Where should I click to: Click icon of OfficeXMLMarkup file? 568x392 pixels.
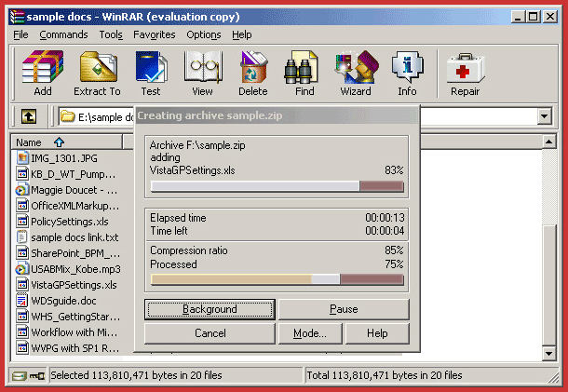tap(22, 206)
